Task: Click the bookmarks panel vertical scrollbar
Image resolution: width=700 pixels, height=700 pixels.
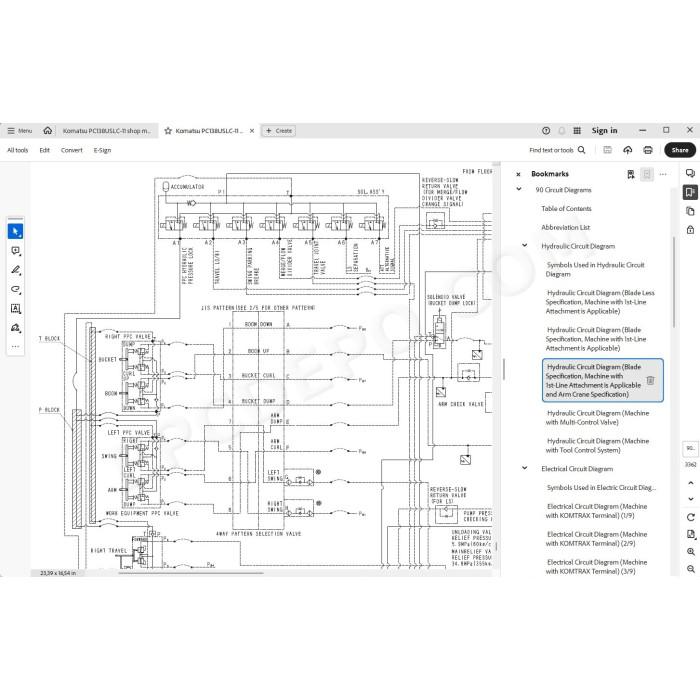Action: point(674,282)
